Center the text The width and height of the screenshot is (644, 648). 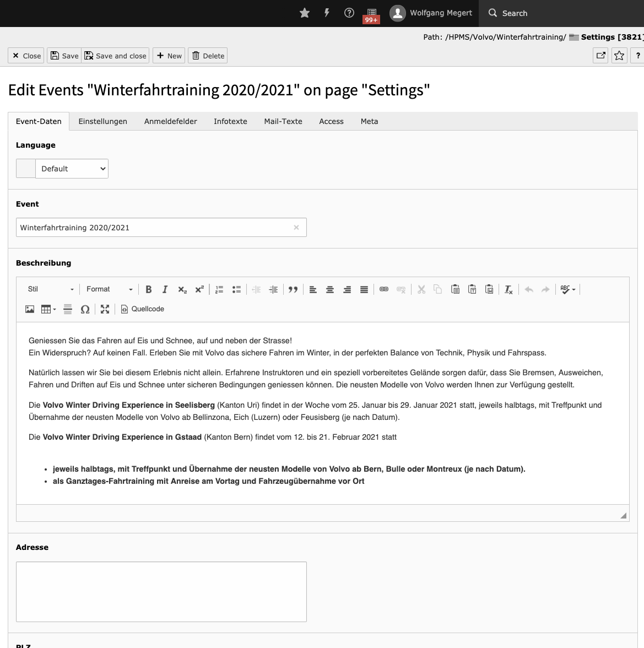(x=330, y=289)
